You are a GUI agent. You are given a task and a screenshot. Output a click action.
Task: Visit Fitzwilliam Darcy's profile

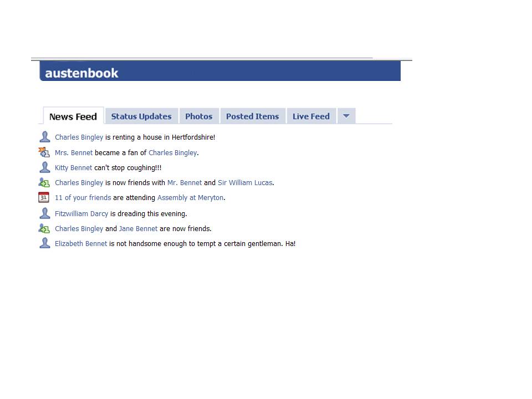(81, 214)
